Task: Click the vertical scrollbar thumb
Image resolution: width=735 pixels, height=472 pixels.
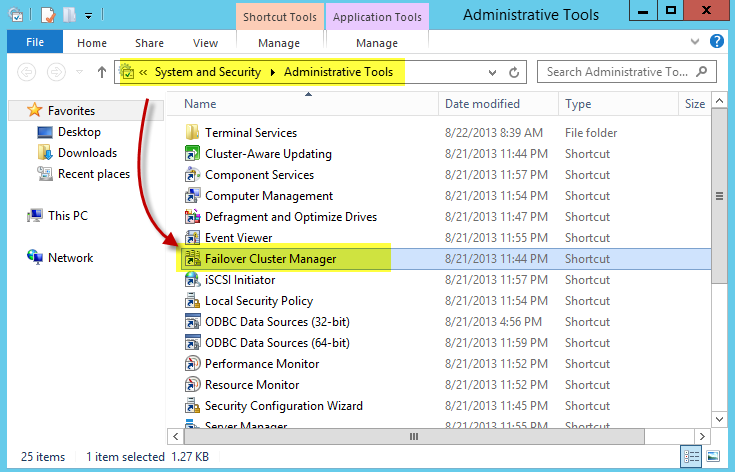Action: (x=720, y=196)
